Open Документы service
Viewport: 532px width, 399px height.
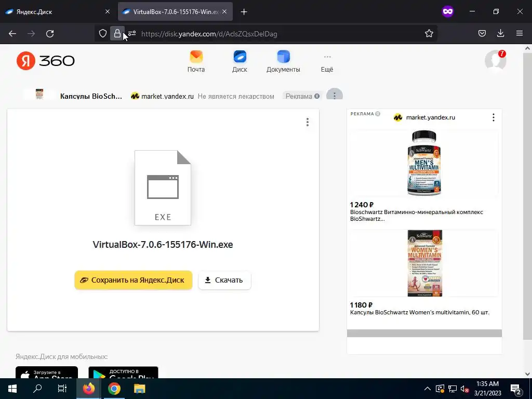[x=283, y=61]
